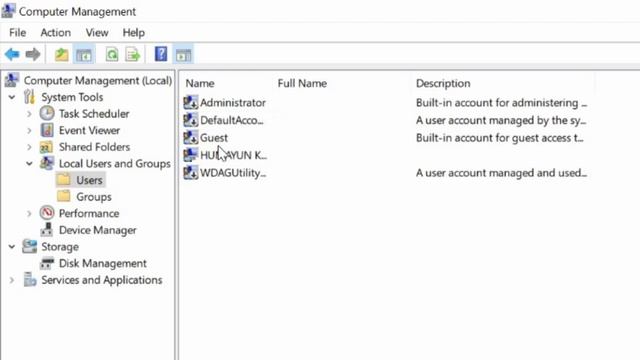The width and height of the screenshot is (640, 360).
Task: Select the Administrator user name
Action: coord(233,102)
